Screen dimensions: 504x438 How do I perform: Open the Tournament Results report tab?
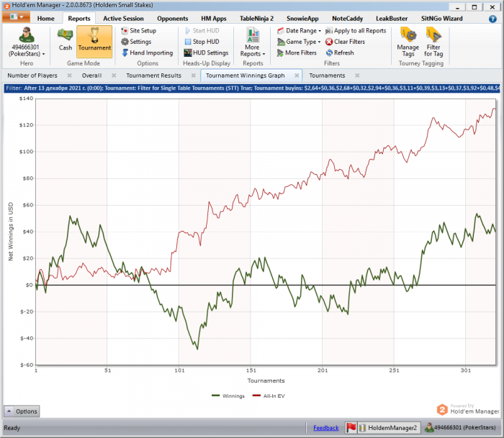point(153,75)
